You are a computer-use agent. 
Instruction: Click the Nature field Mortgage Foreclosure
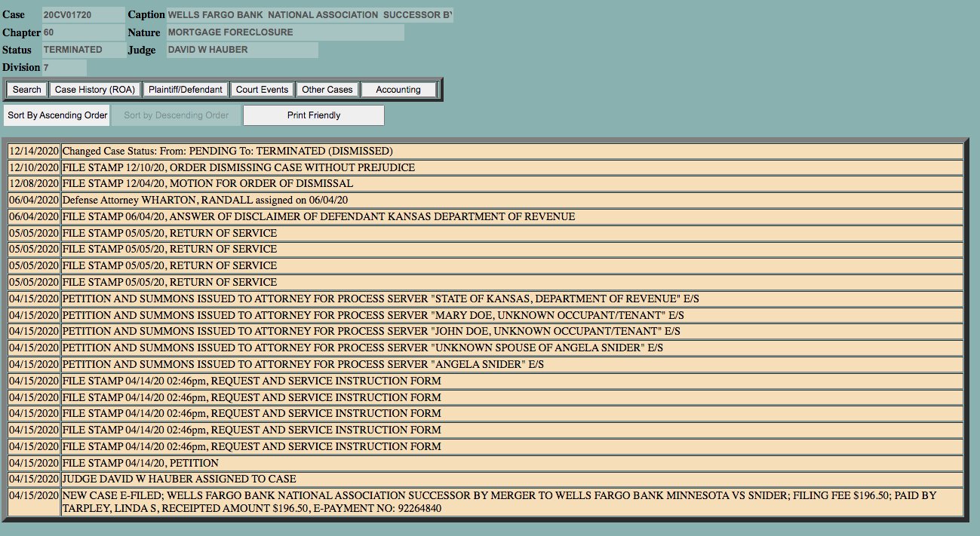tap(285, 32)
